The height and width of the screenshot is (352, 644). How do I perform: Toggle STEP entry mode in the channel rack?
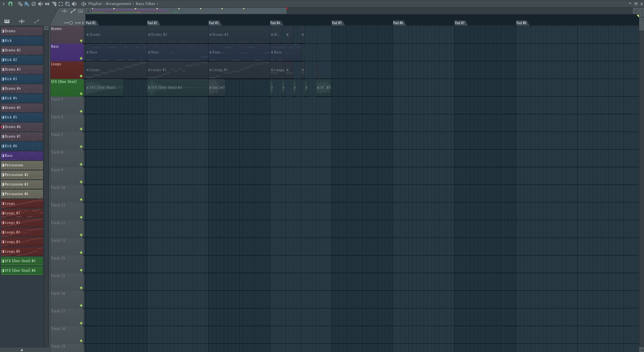(71, 23)
